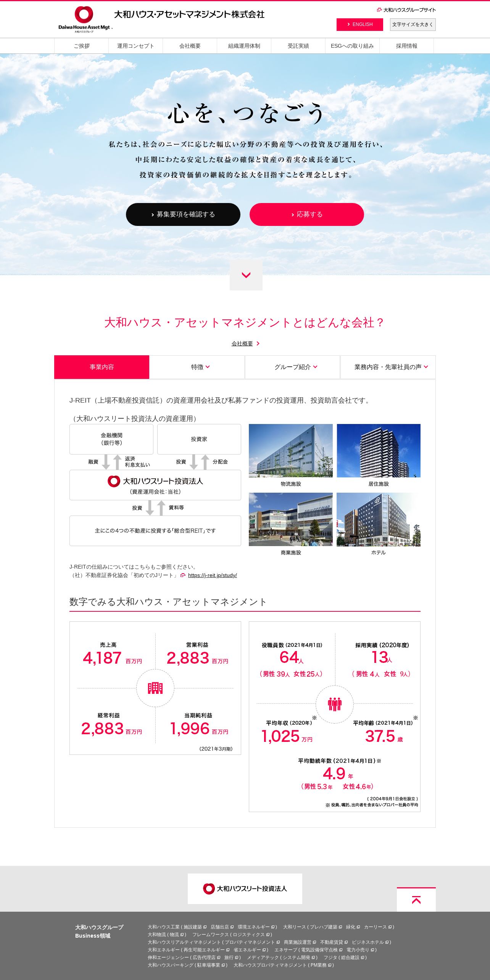Click the red 応募する button

[307, 214]
